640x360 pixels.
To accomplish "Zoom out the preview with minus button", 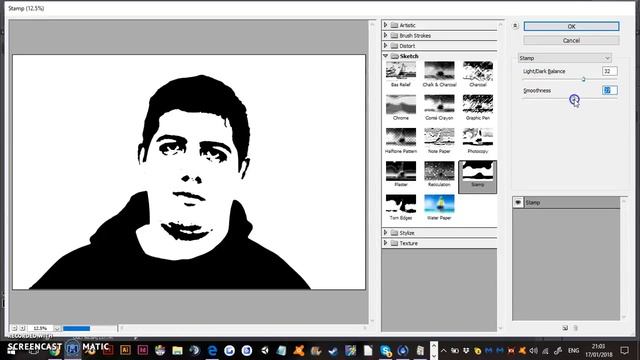I will pyautogui.click(x=14, y=328).
